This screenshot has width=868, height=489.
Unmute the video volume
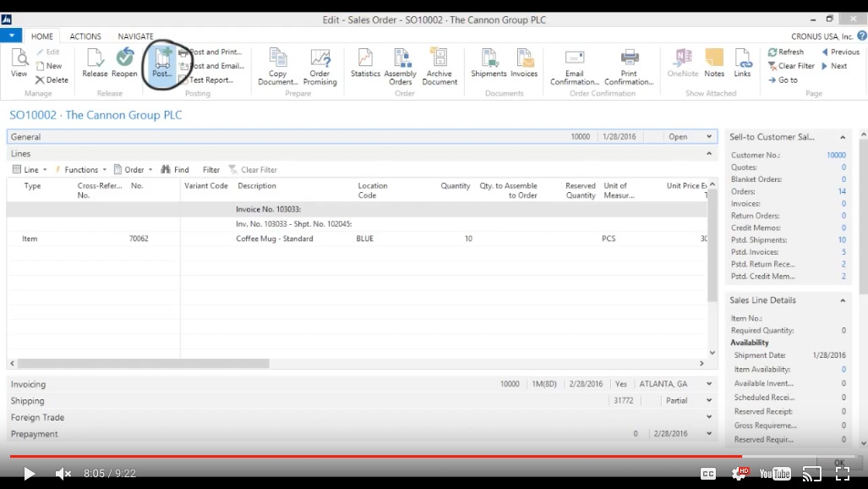[63, 474]
